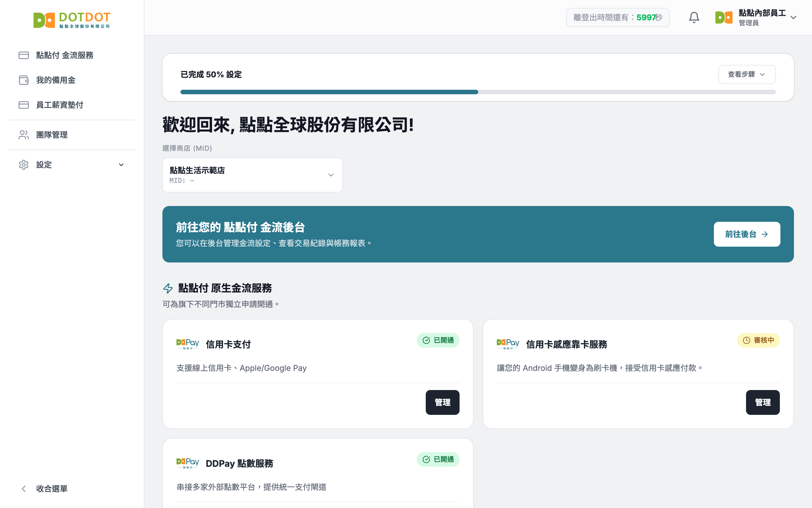
Task: Click 支援線上信用卡、Apple/Google Pay description
Action: pos(242,368)
